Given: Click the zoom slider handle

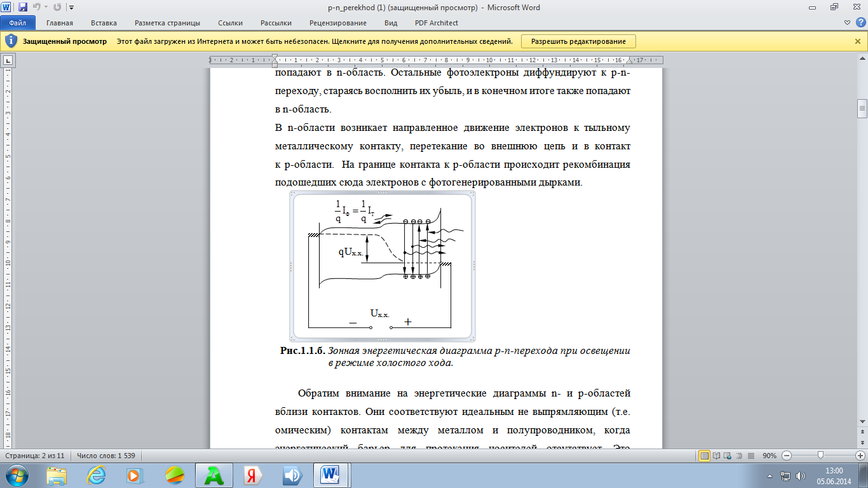Looking at the screenshot, I should (x=821, y=456).
